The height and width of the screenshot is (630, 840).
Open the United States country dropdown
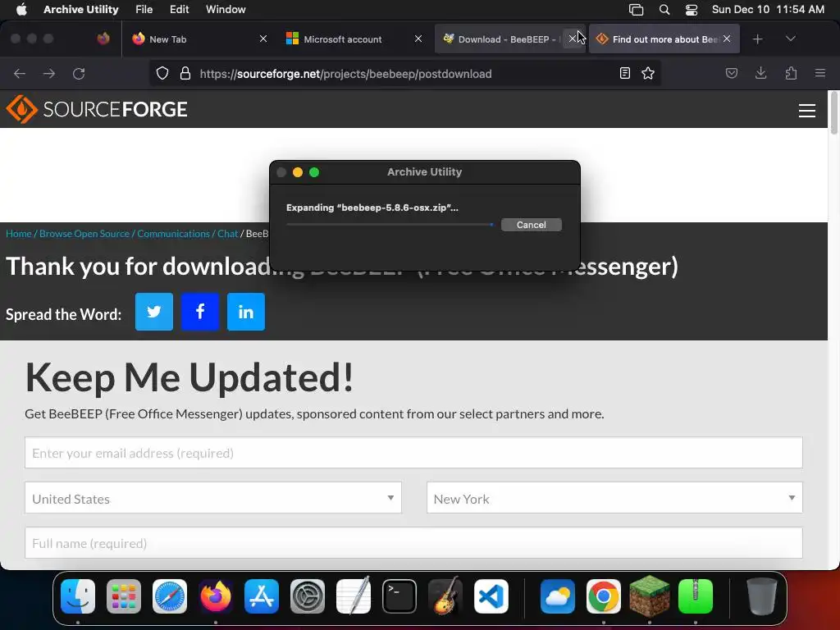pos(213,498)
